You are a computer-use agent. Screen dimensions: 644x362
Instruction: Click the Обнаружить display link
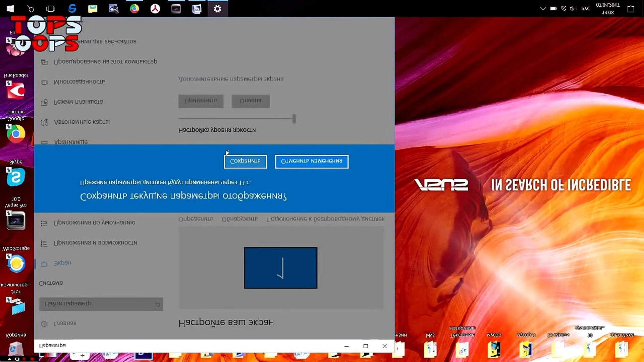(239, 219)
